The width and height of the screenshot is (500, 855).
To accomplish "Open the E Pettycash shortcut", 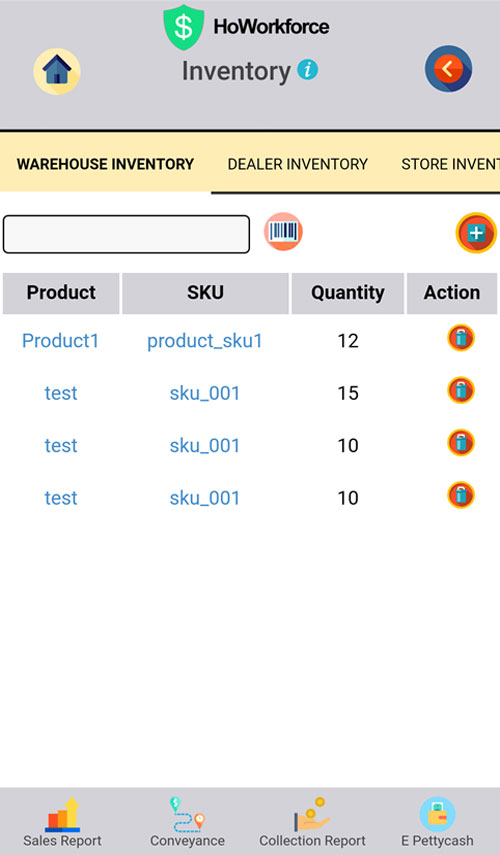I will tap(437, 822).
